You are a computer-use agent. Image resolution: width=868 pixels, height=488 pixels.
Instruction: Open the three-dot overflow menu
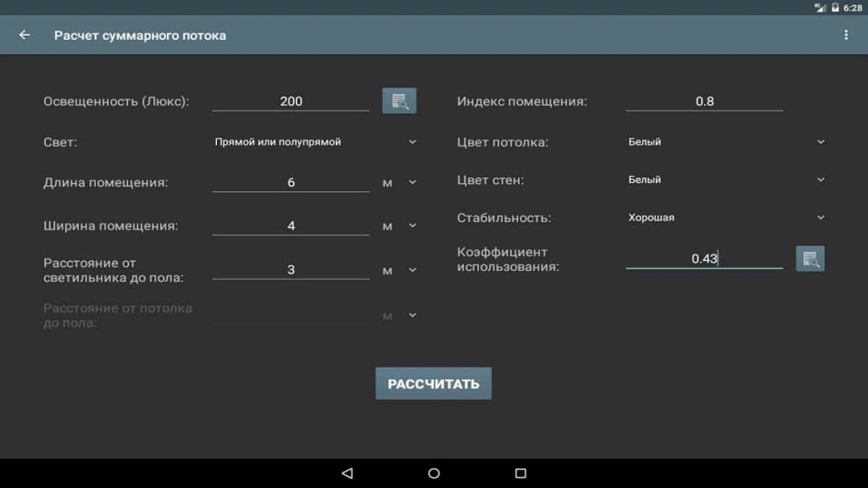point(845,36)
